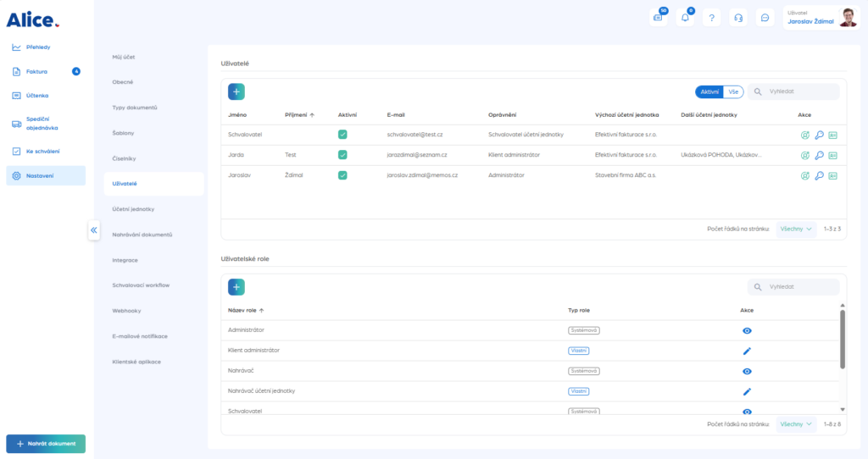Open Nastavení in main sidebar
Screen dimensions: 868x459
pyautogui.click(x=46, y=176)
